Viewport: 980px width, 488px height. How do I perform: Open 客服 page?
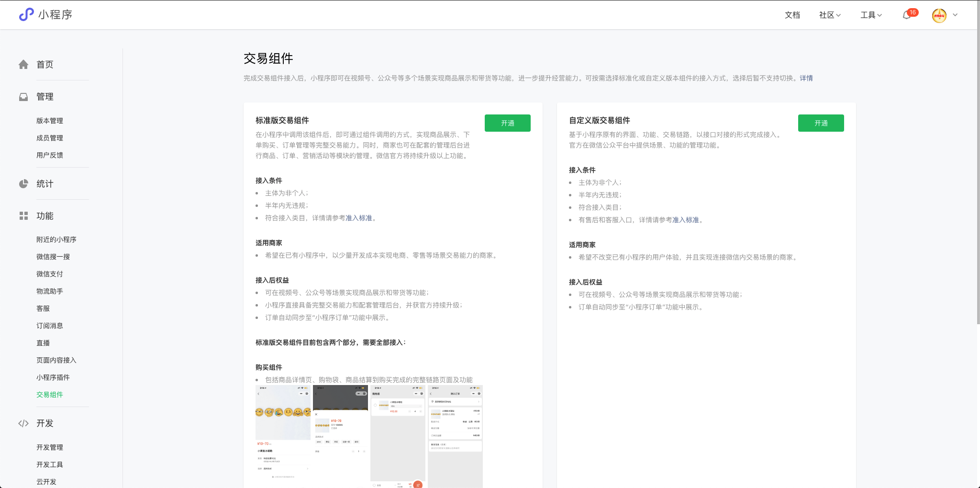point(43,308)
